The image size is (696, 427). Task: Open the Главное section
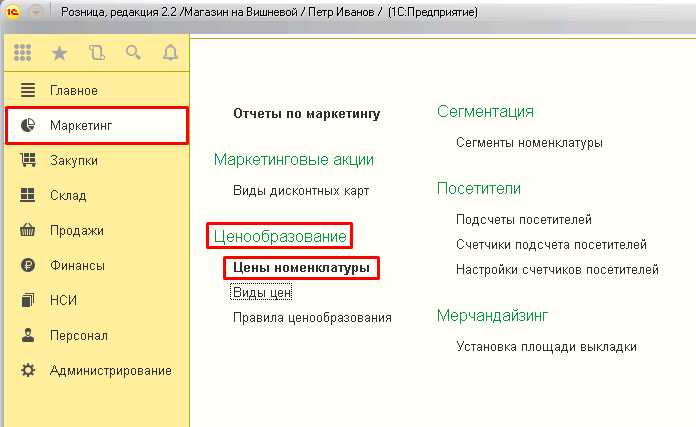[97, 90]
